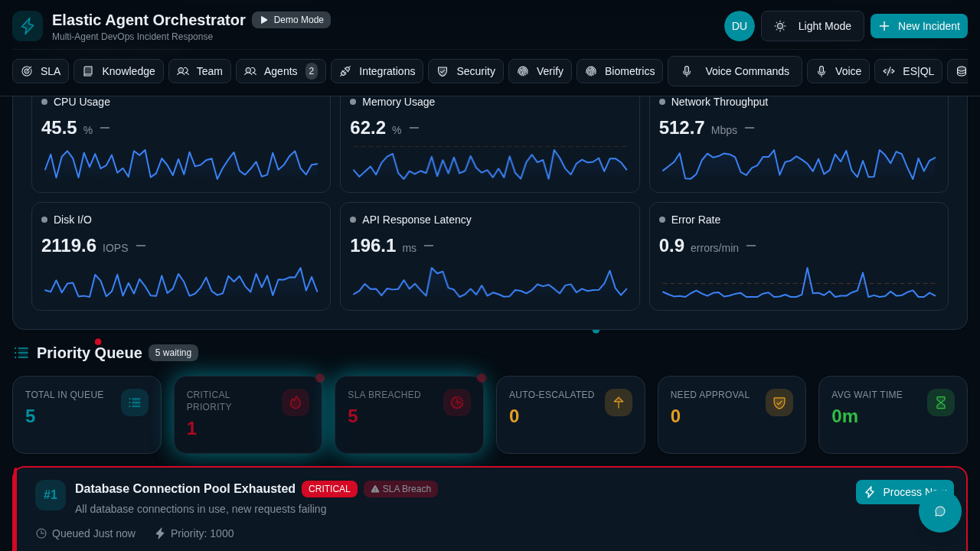Click the Total In Queue list icon

135,403
